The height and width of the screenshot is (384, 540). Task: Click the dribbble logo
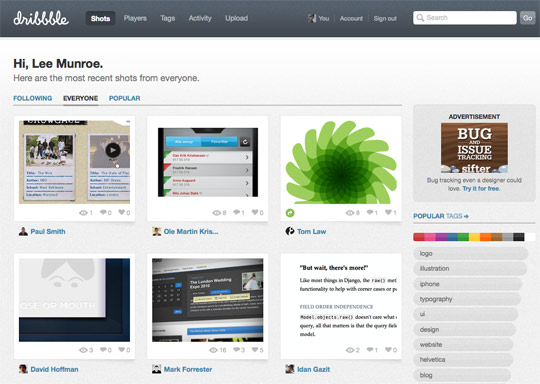click(41, 18)
